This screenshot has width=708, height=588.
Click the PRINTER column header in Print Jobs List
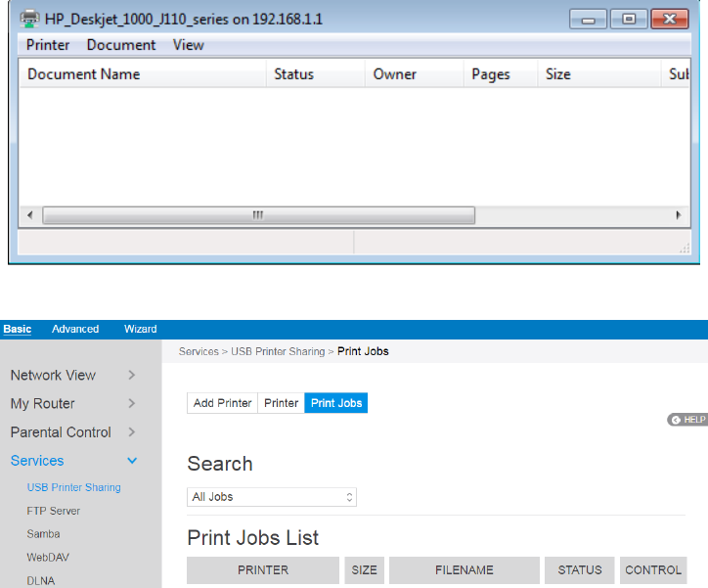point(263,570)
